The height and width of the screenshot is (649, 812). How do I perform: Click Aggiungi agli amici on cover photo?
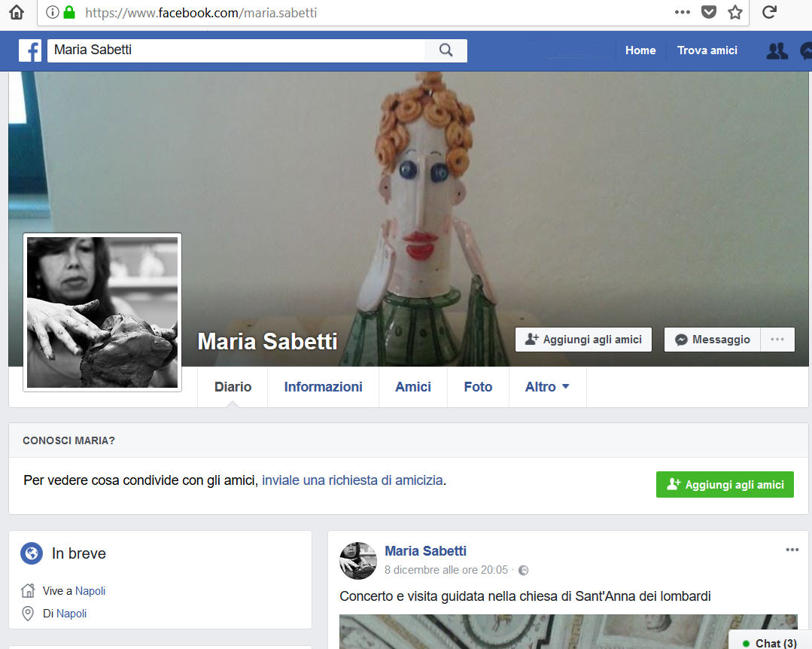pos(583,340)
